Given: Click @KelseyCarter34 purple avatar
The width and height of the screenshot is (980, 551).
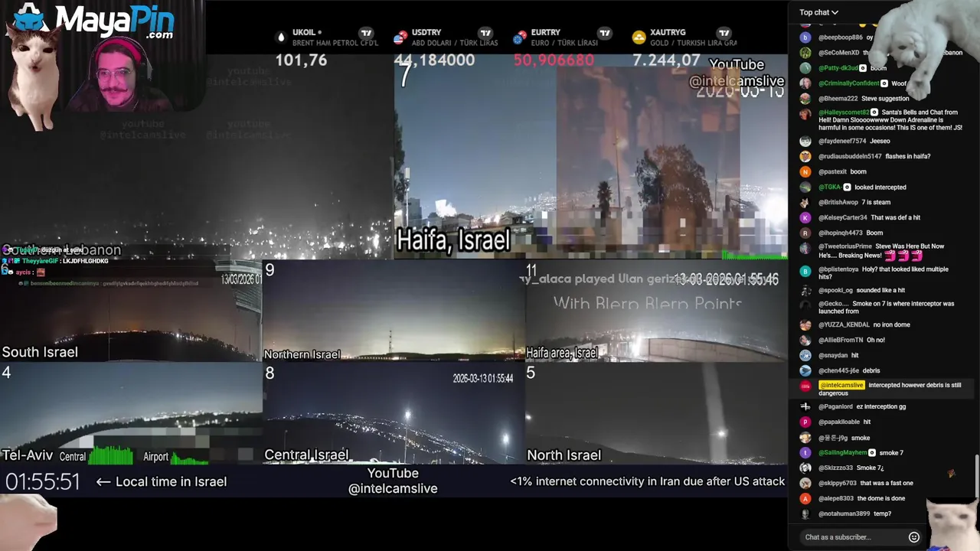Looking at the screenshot, I should (805, 217).
